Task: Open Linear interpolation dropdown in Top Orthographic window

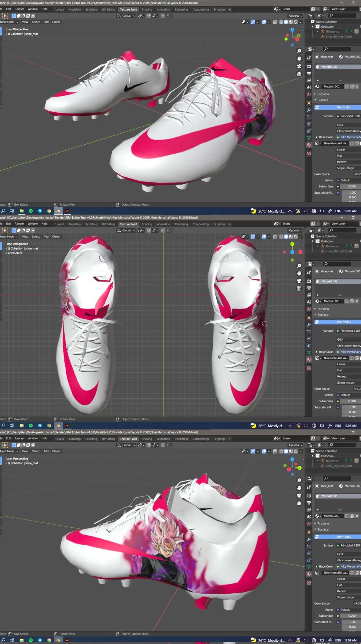Action: pyautogui.click(x=348, y=364)
